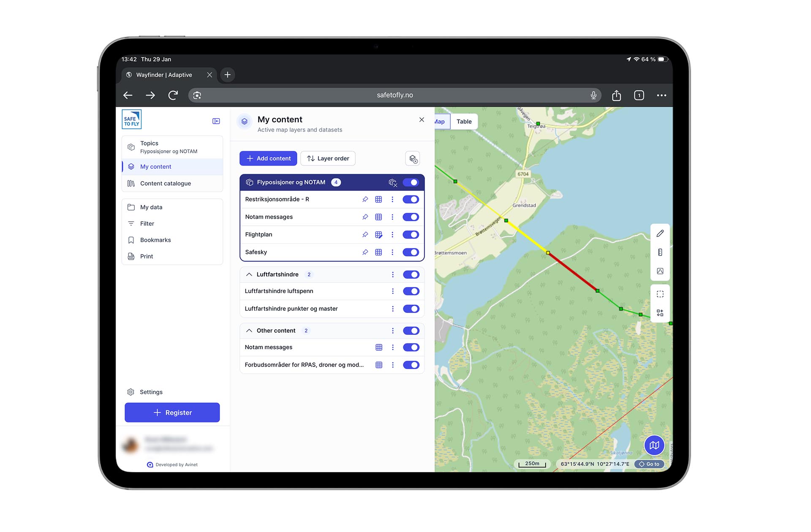Viewport: 811px width, 532px height.
Task: Pin the Restriksjonsområde - R layer
Action: point(365,199)
